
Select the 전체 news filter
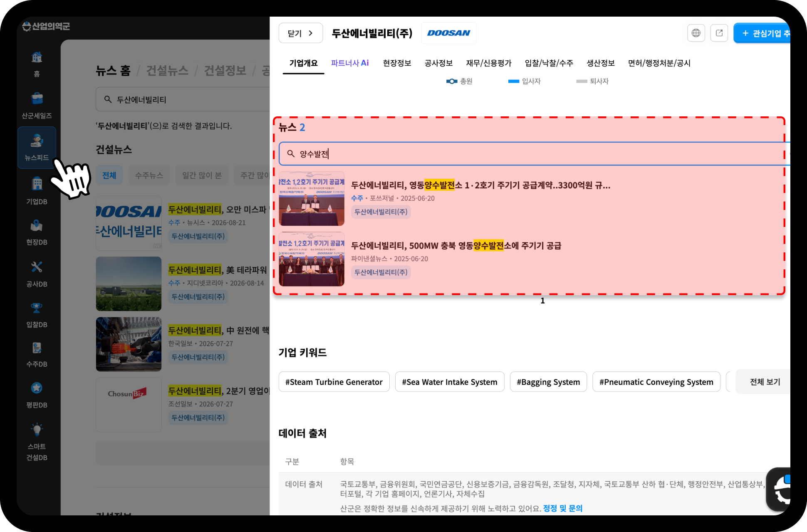109,175
